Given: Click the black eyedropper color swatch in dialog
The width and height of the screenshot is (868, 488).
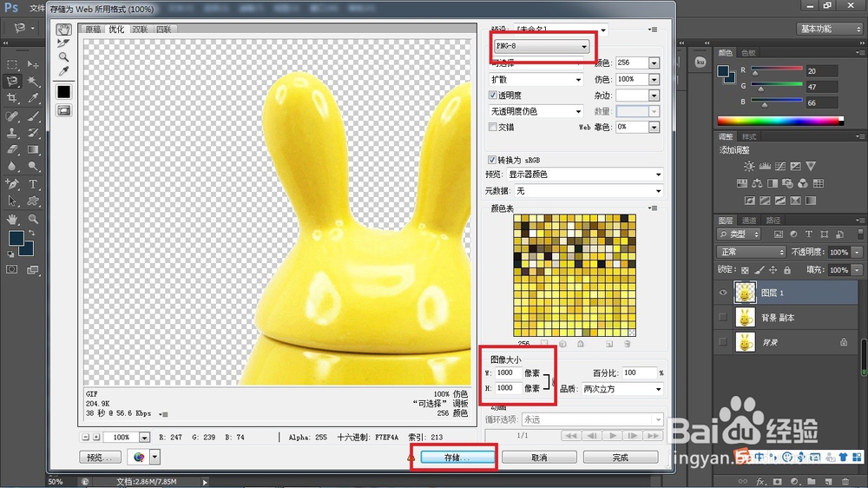Looking at the screenshot, I should tap(63, 92).
